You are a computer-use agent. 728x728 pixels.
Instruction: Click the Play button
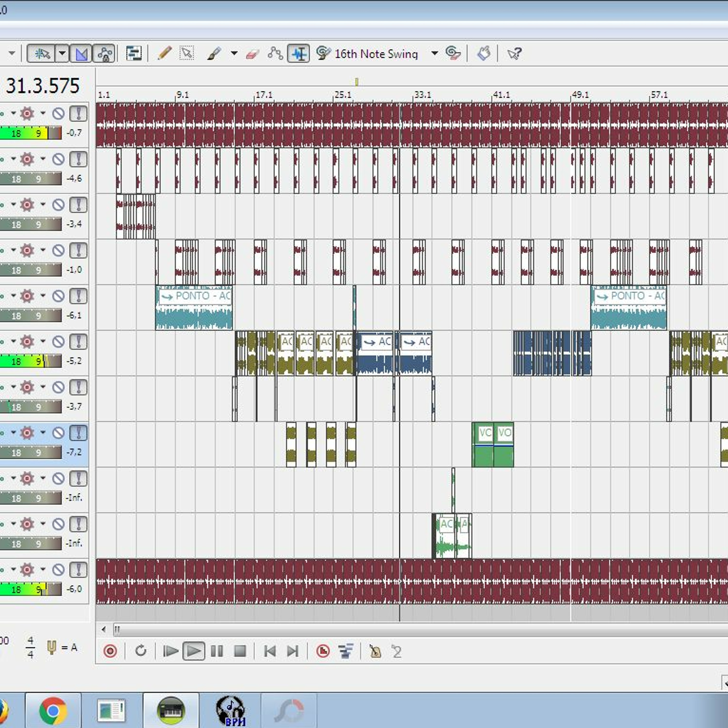pyautogui.click(x=194, y=651)
